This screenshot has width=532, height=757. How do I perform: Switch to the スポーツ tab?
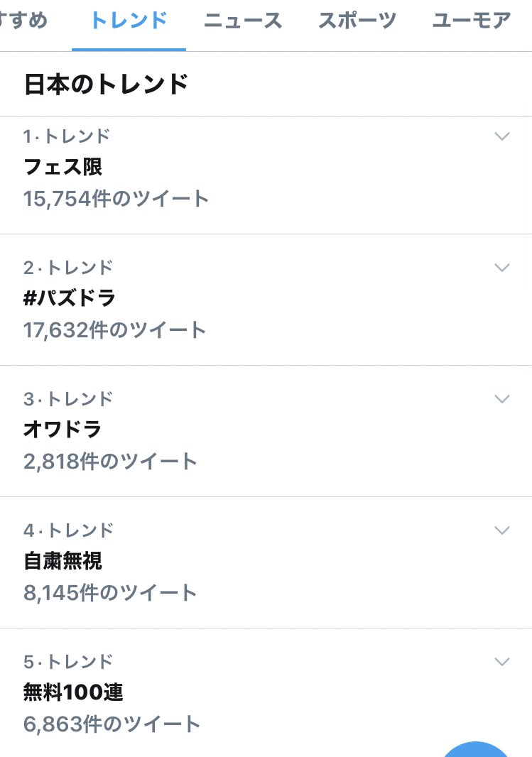[357, 21]
